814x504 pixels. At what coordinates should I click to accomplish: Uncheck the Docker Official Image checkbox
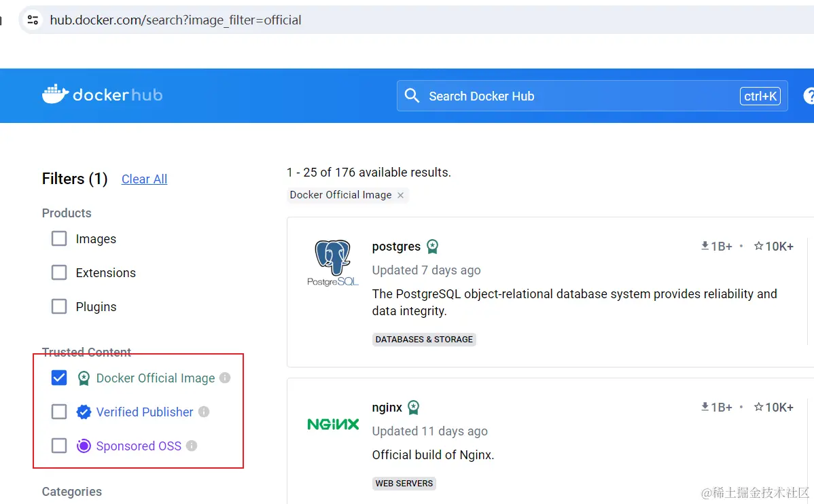(x=59, y=378)
